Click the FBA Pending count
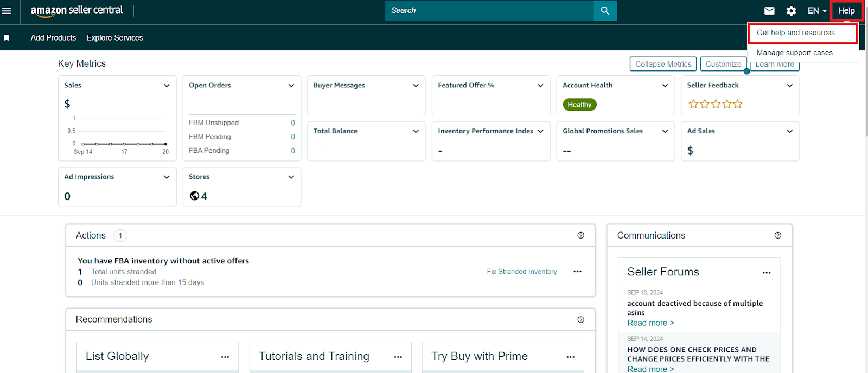The image size is (868, 373). coord(293,151)
